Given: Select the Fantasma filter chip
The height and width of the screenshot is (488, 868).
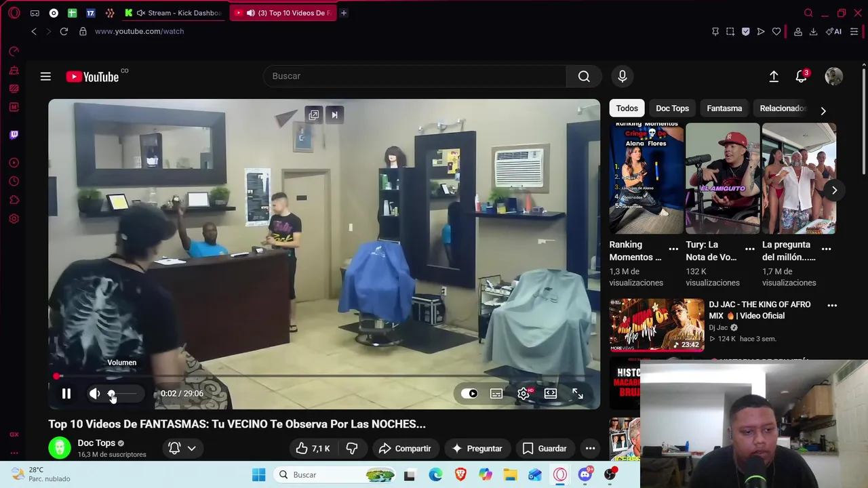Looking at the screenshot, I should pyautogui.click(x=724, y=108).
